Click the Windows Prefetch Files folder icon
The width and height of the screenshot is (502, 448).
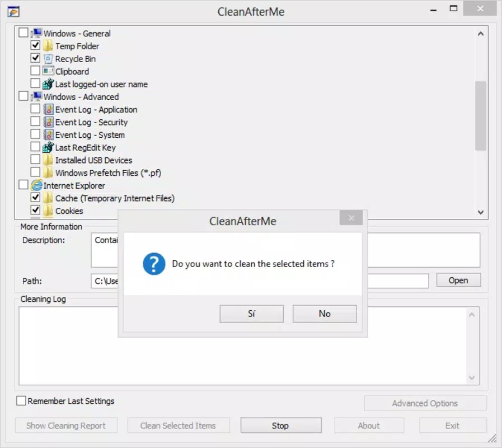tap(48, 172)
